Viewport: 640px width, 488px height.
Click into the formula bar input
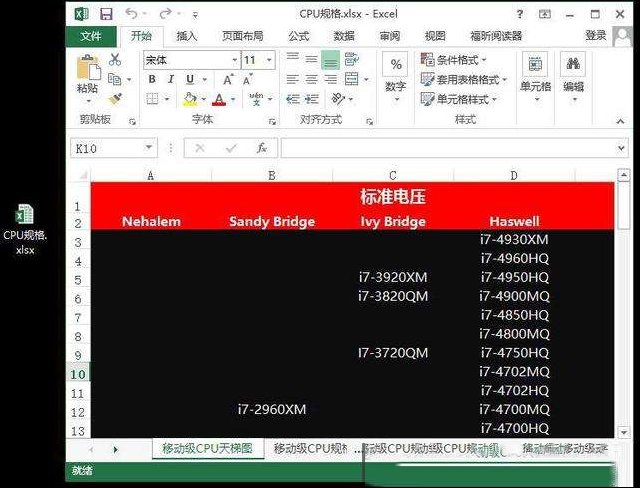[448, 148]
